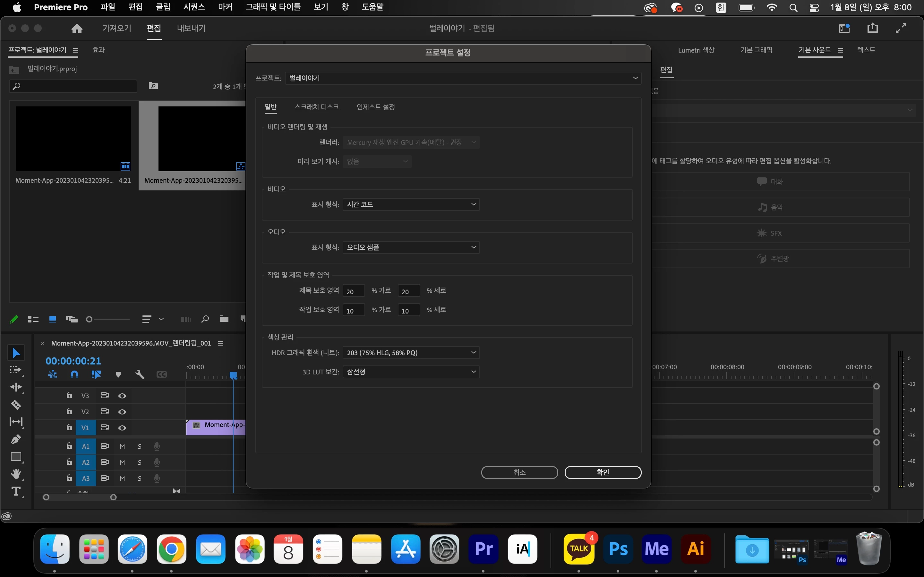Click the Home icon in the header

tap(77, 29)
